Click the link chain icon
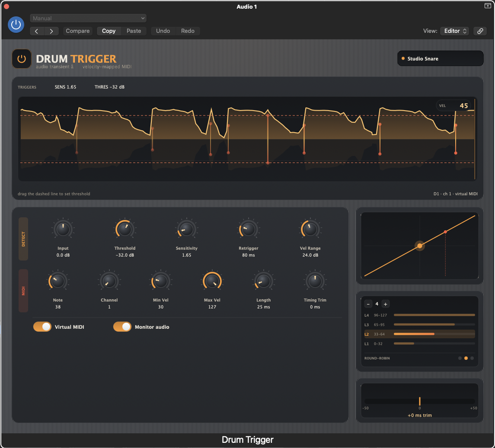Screen dimensions: 495x448 (480, 31)
